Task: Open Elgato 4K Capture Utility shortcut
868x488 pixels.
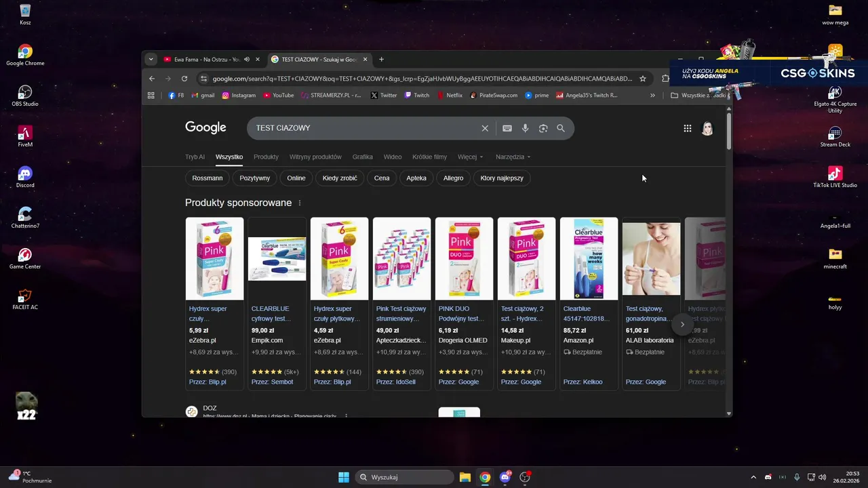Action: pyautogui.click(x=835, y=99)
